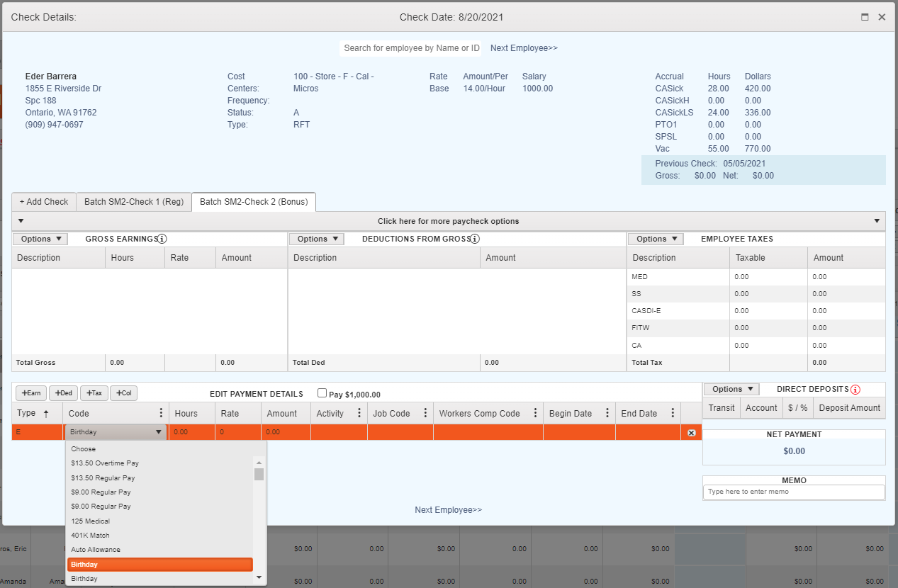The image size is (898, 588).
Task: Click the Total Gross label
Action: (35, 363)
